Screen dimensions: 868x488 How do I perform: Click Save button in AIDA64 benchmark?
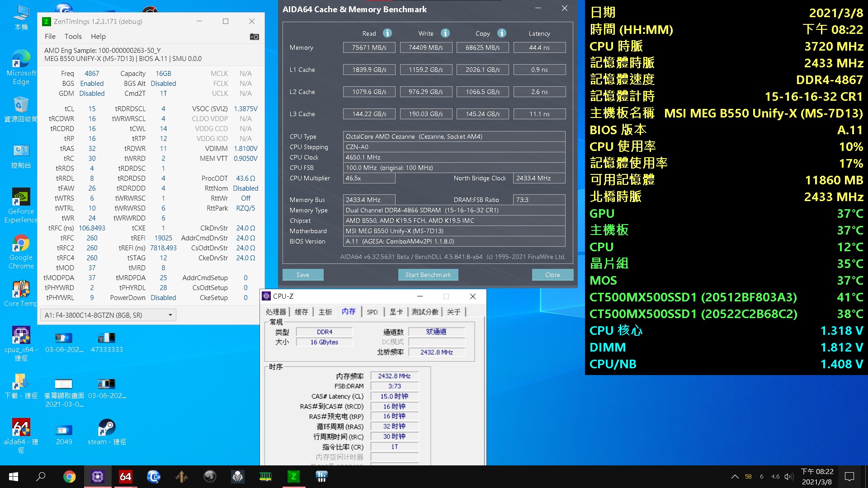point(303,275)
